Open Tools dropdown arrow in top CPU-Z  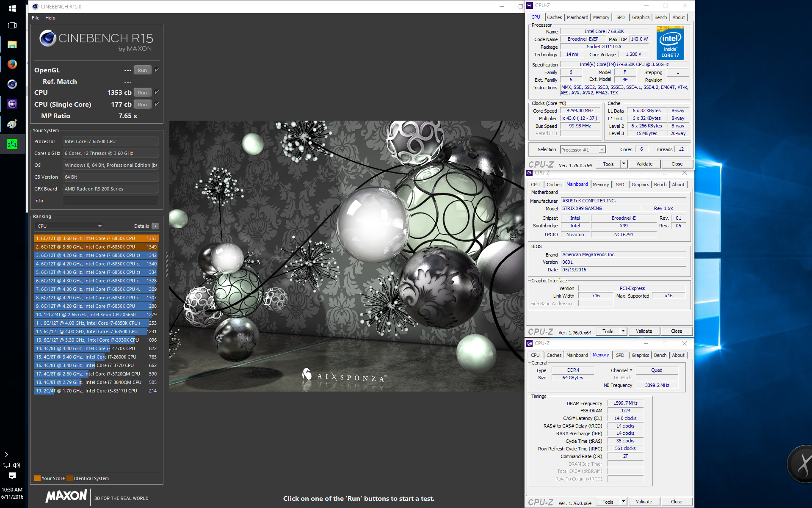coord(624,164)
